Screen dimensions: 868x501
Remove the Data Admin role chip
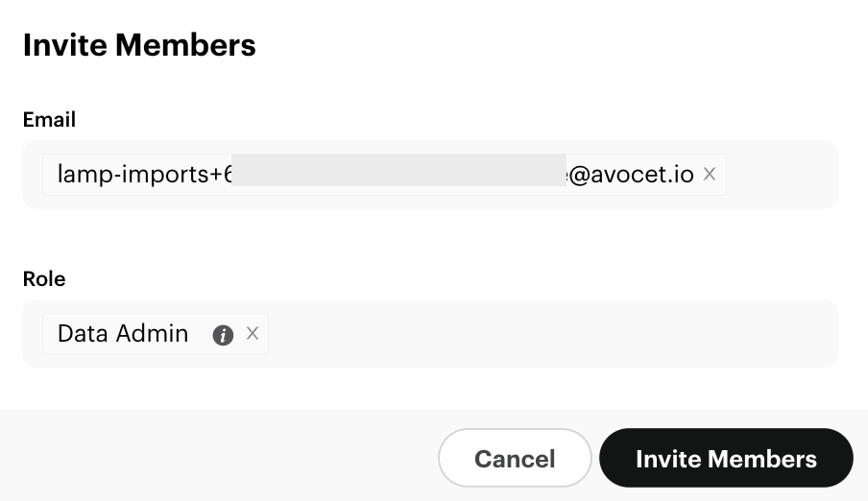[253, 333]
